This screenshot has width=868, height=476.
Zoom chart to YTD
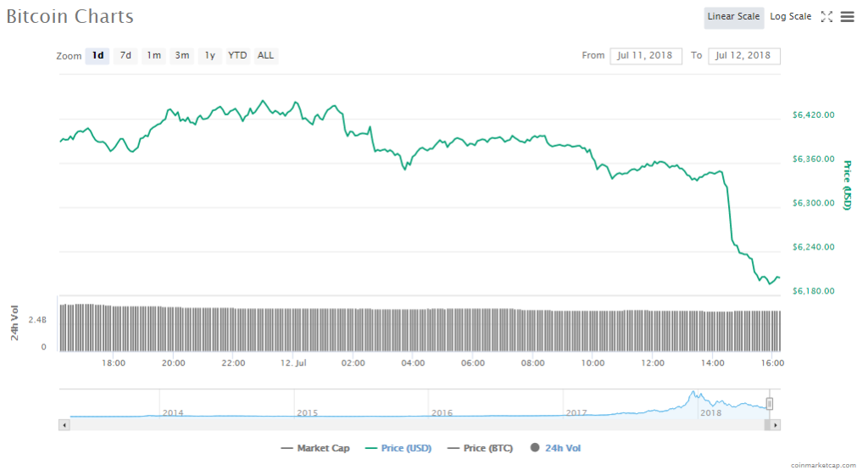click(237, 56)
